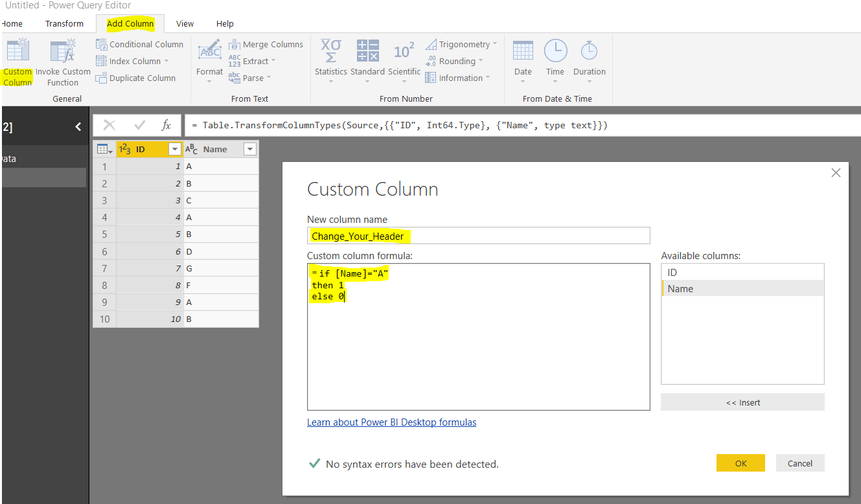Open the Duration tool
Viewport: 861px width, 504px height.
[x=589, y=58]
